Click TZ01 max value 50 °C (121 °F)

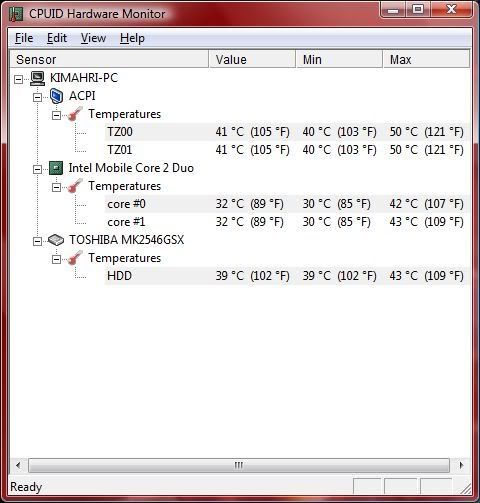pyautogui.click(x=427, y=150)
